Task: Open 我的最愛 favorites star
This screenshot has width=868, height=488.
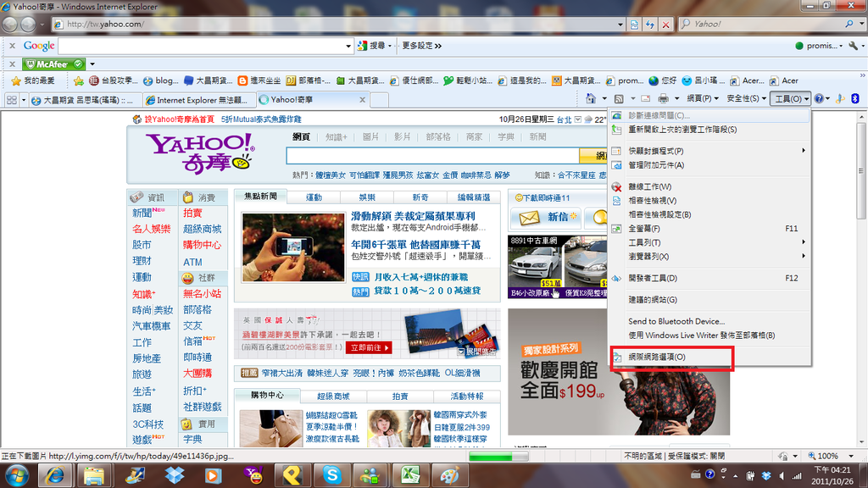Action: point(34,80)
